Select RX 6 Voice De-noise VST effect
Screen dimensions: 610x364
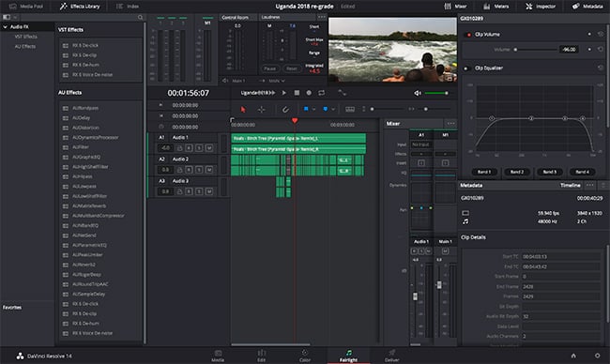tap(92, 75)
